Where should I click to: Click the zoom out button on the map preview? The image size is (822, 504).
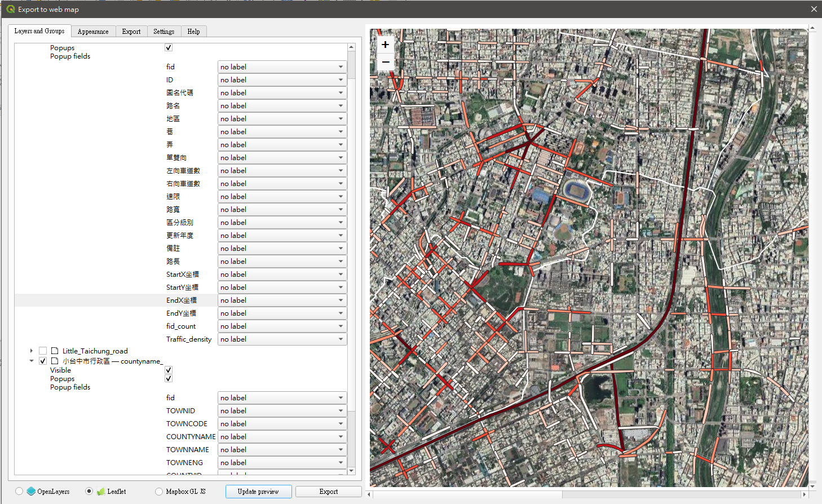point(385,62)
